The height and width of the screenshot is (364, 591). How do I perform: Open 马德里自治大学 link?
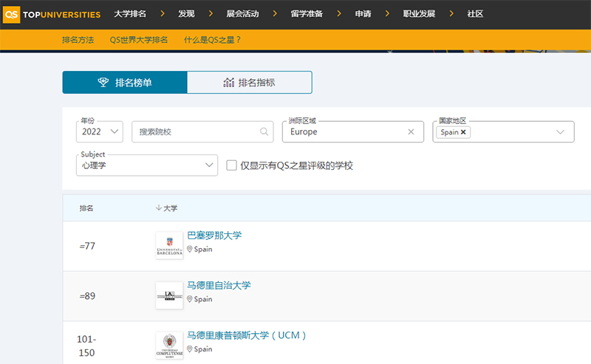(219, 285)
